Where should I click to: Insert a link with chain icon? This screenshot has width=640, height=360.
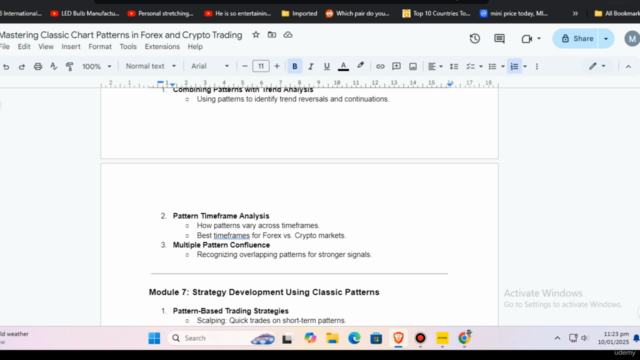pos(380,67)
